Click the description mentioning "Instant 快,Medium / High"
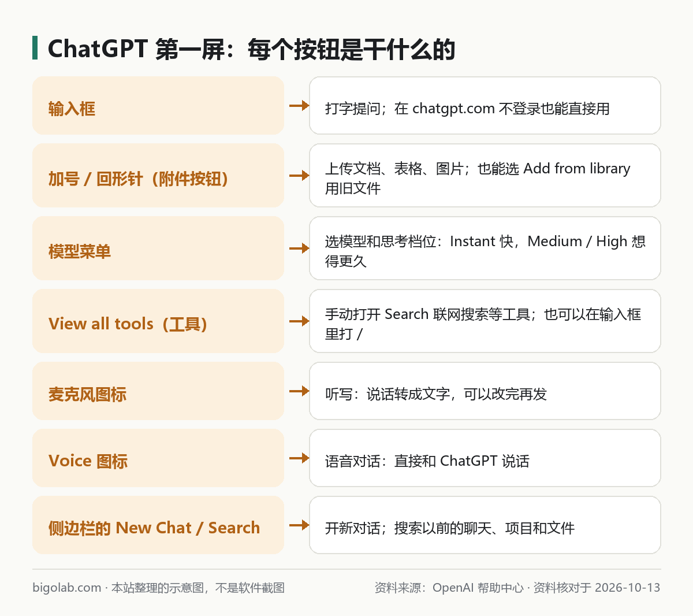This screenshot has width=693, height=616. pyautogui.click(x=485, y=251)
